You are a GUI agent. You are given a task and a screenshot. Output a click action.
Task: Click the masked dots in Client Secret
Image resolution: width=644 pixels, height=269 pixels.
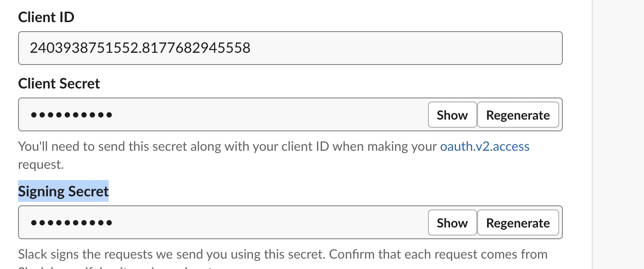tap(71, 115)
